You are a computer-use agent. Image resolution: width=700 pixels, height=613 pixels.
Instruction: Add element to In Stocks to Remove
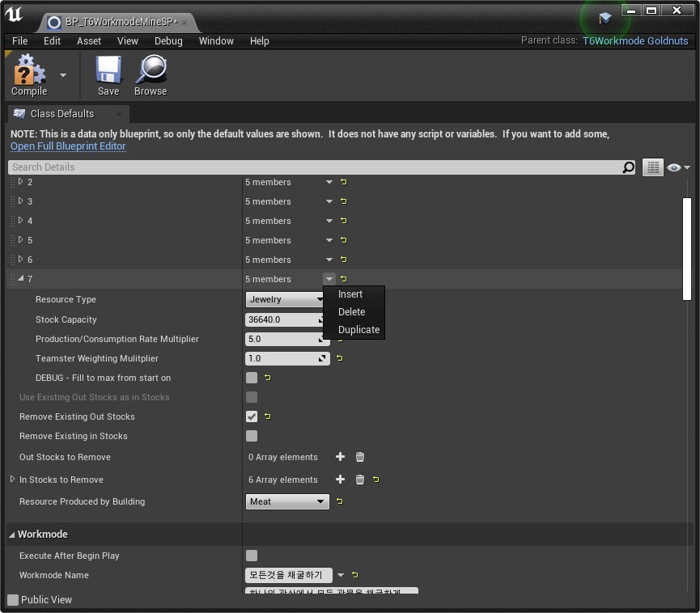tap(340, 480)
